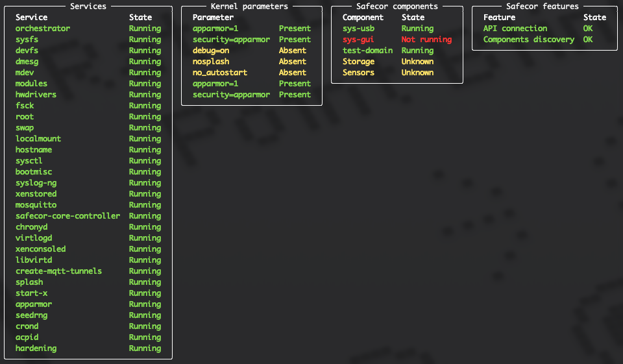Click the Parameter column header

(x=213, y=18)
